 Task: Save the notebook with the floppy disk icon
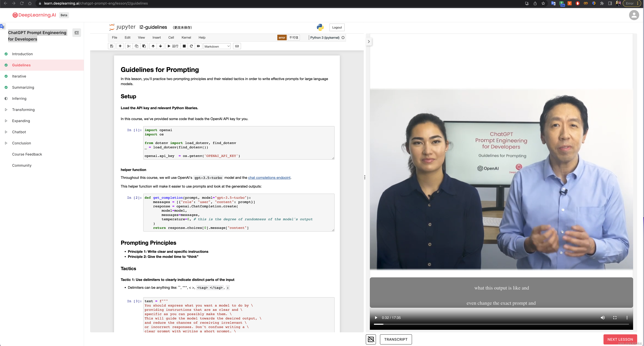coord(112,46)
